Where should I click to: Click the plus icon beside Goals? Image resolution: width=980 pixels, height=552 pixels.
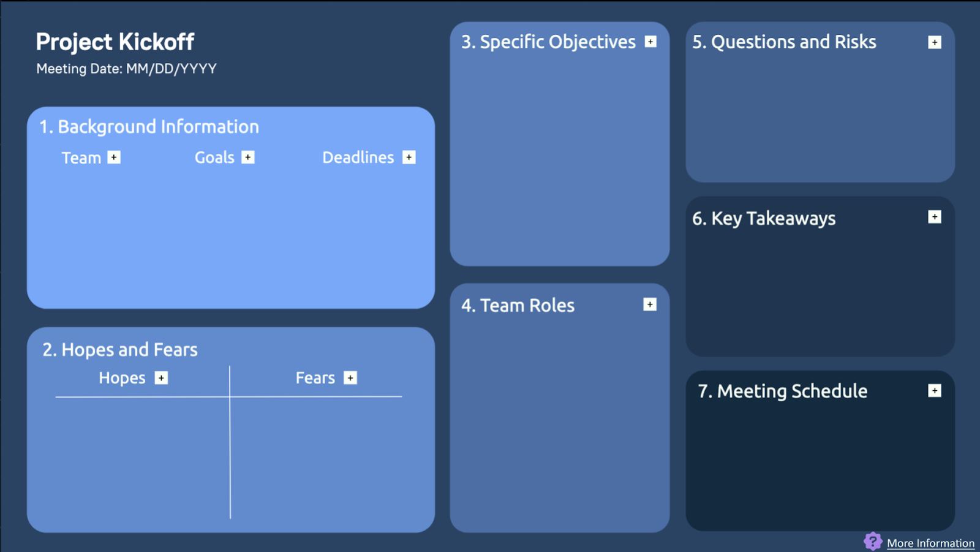(248, 157)
